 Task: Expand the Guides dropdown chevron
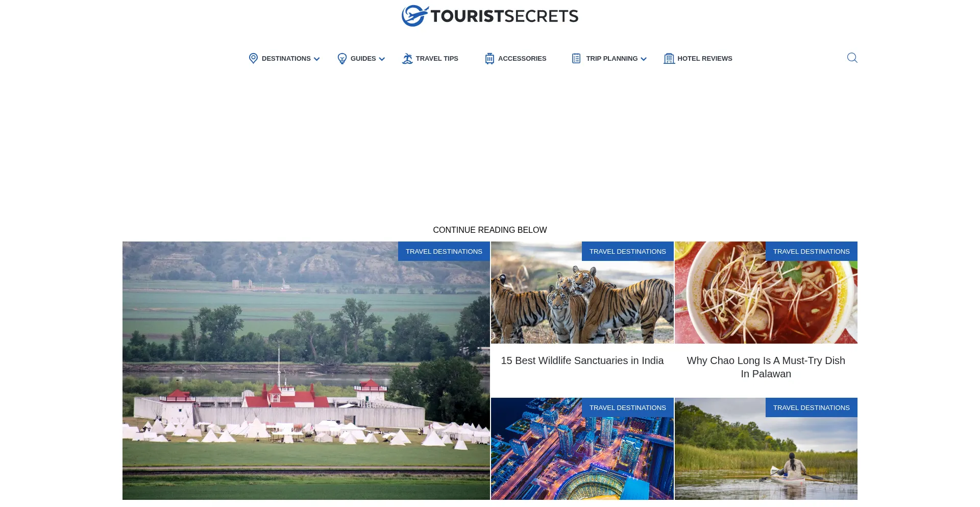[382, 59]
